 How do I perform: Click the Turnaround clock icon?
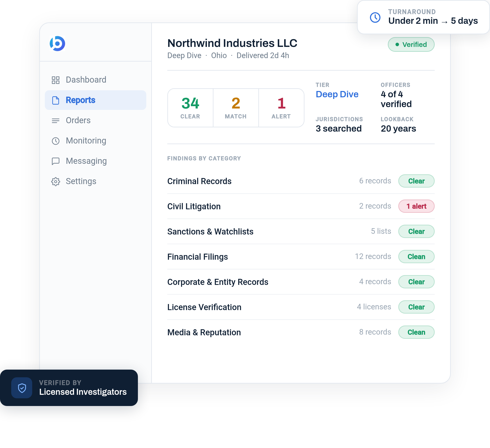[375, 17]
